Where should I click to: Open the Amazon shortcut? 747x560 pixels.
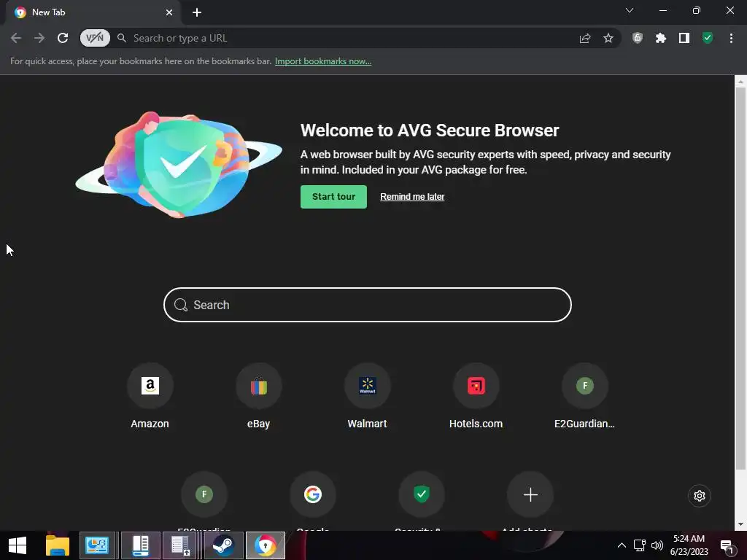150,386
